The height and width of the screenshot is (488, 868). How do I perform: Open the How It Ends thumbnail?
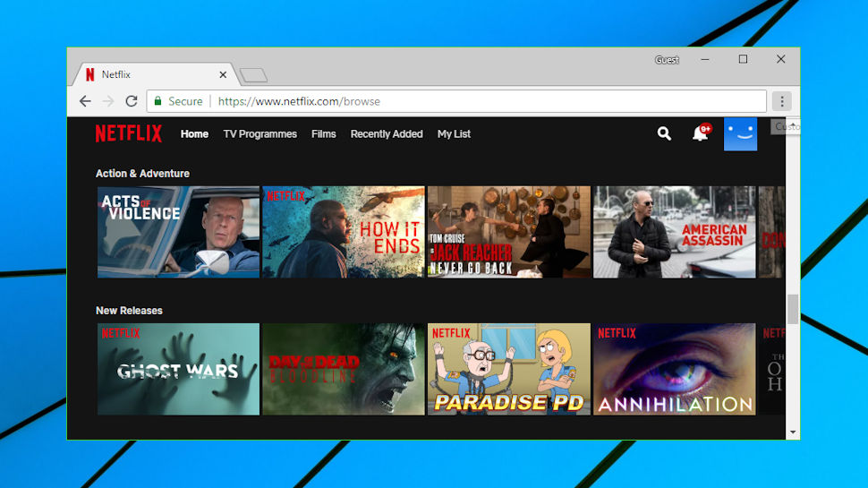344,232
